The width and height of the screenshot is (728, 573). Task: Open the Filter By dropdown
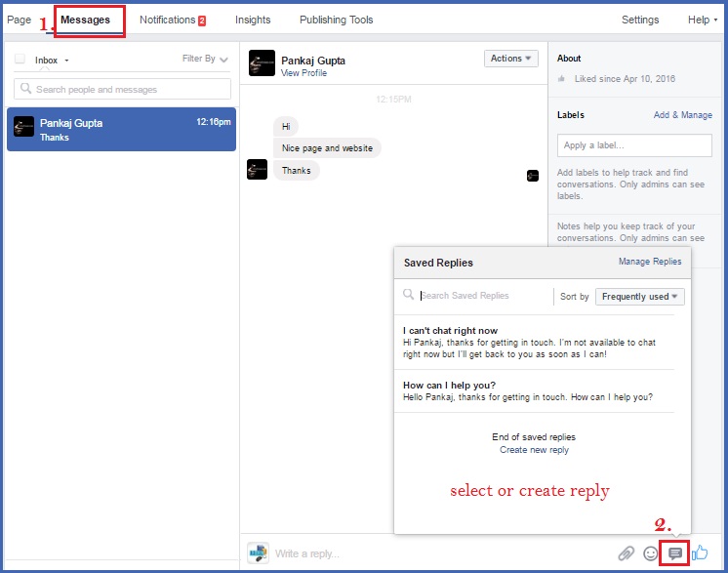(x=205, y=59)
